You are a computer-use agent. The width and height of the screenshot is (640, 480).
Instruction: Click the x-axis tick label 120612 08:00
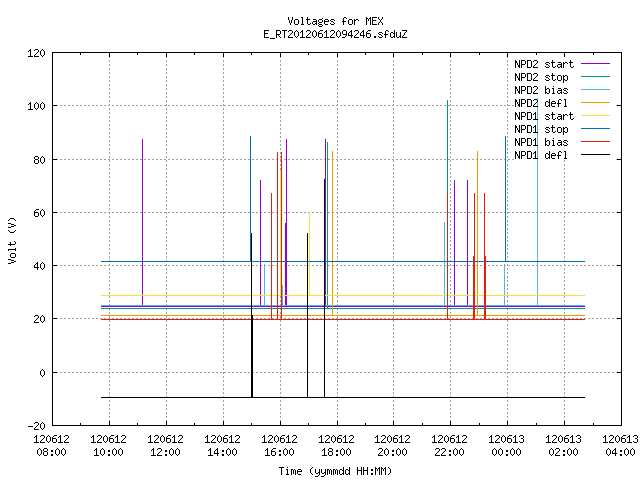coord(51,446)
